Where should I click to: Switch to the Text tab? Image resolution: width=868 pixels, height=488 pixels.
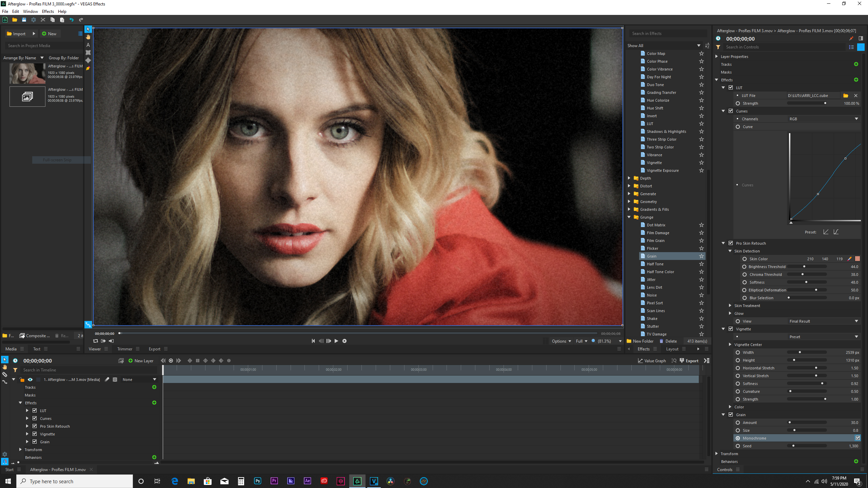coord(37,349)
